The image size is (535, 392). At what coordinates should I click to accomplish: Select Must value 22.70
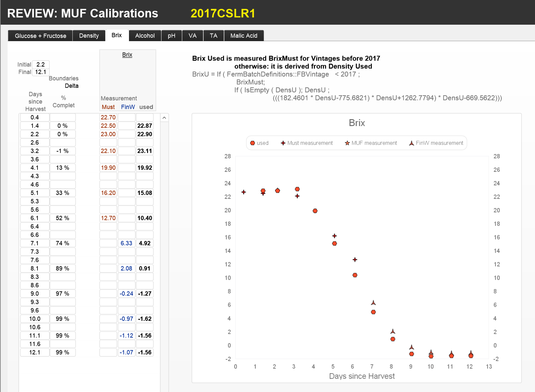click(x=108, y=118)
